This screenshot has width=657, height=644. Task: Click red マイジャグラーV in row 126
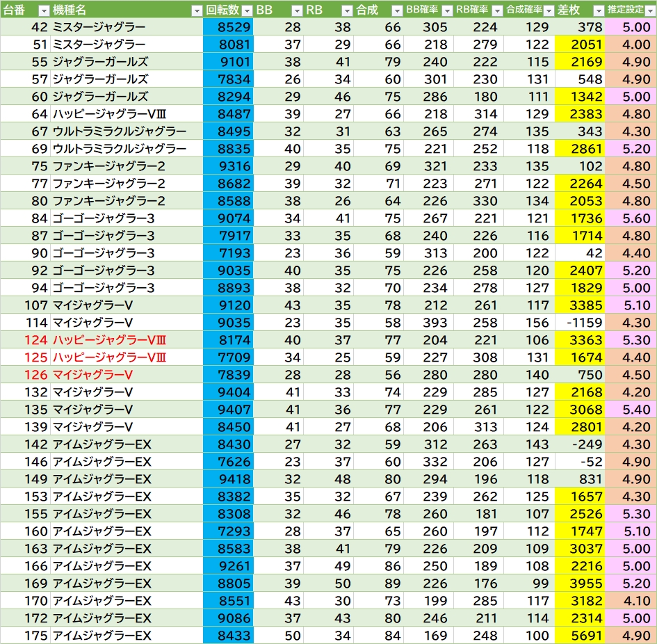point(127,375)
